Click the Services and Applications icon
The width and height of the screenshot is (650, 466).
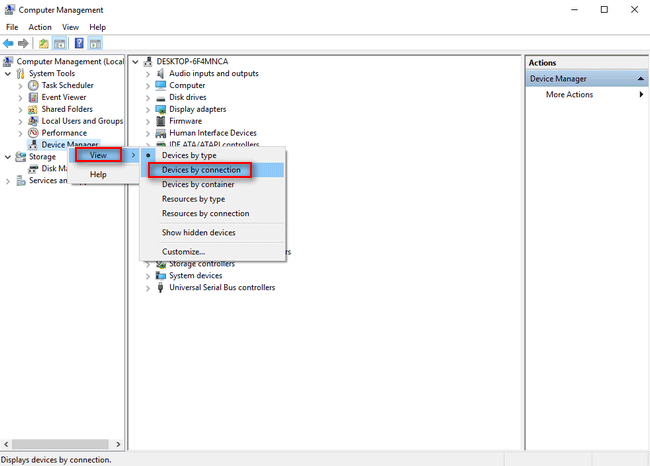click(21, 181)
